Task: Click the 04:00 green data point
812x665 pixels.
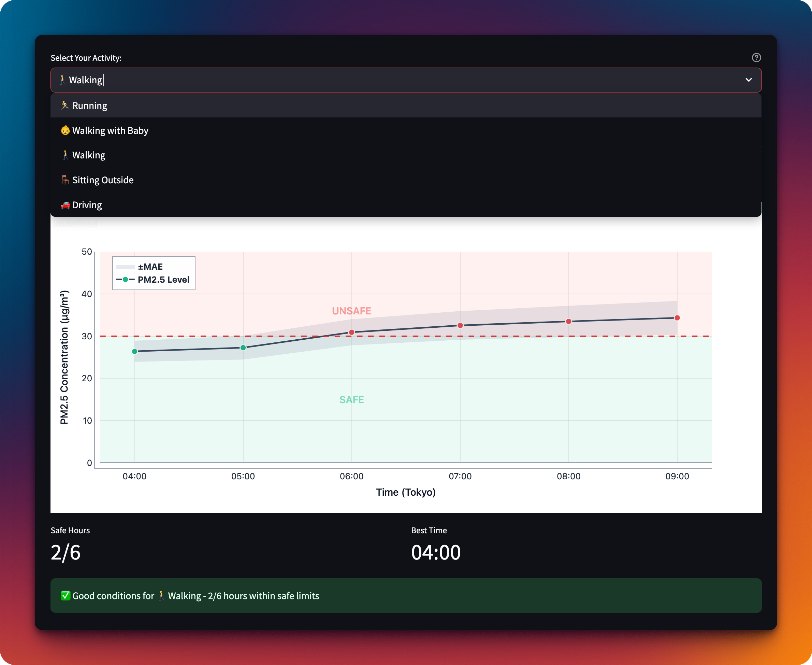Action: pos(134,351)
